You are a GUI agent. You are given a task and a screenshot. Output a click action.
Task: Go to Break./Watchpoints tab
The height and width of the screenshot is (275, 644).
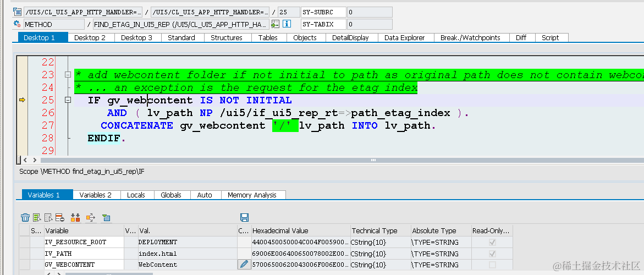(x=470, y=37)
